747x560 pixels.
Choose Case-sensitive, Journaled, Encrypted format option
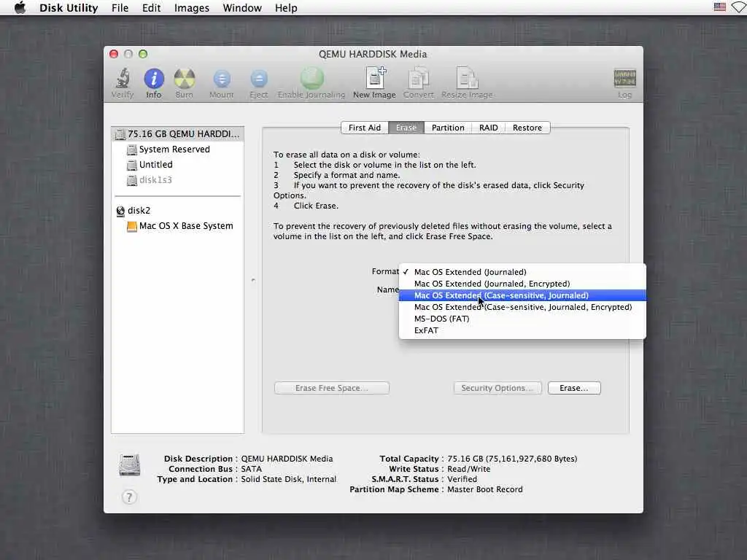(522, 307)
